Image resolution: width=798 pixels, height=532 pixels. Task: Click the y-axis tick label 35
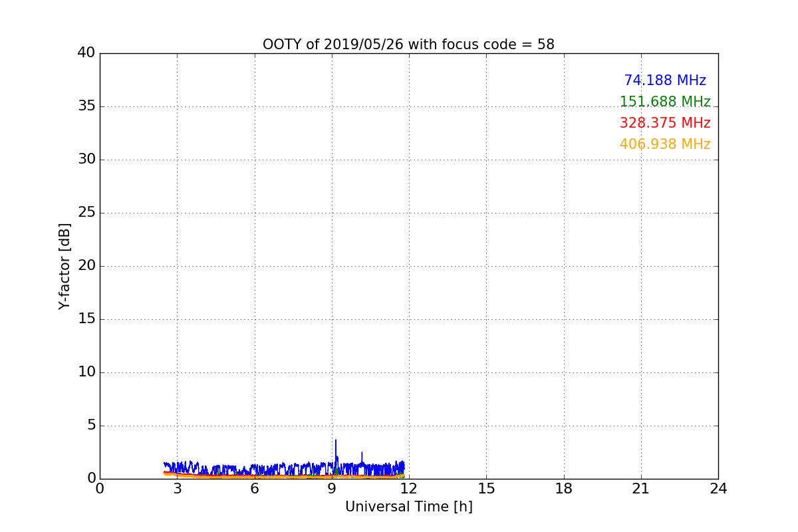click(86, 106)
